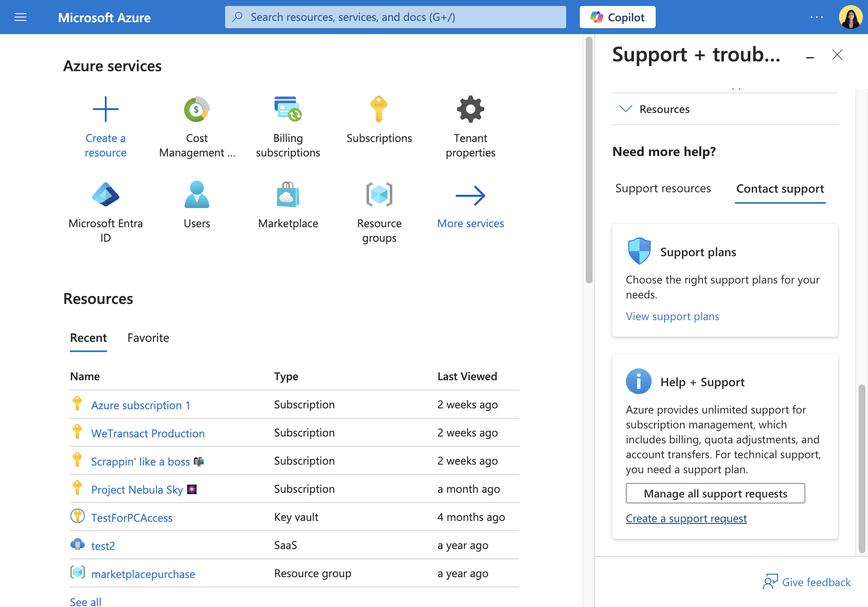Open Cost Management service icon
868x607 pixels.
point(197,109)
